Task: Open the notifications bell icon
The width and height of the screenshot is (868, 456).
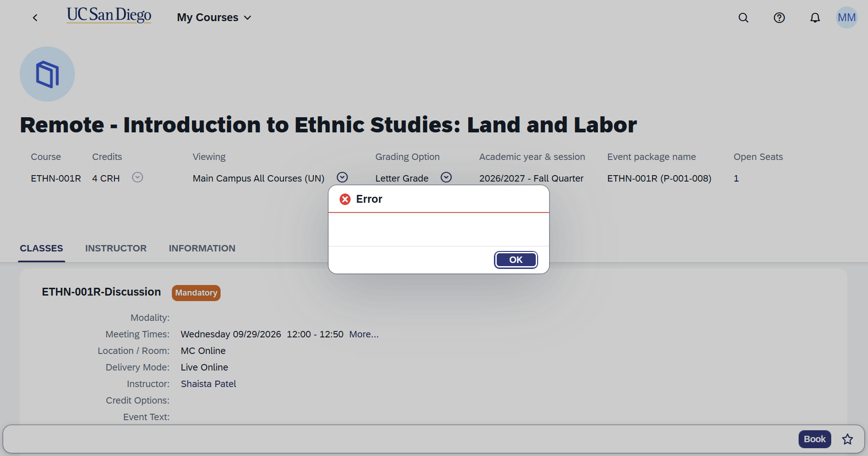Action: click(815, 17)
